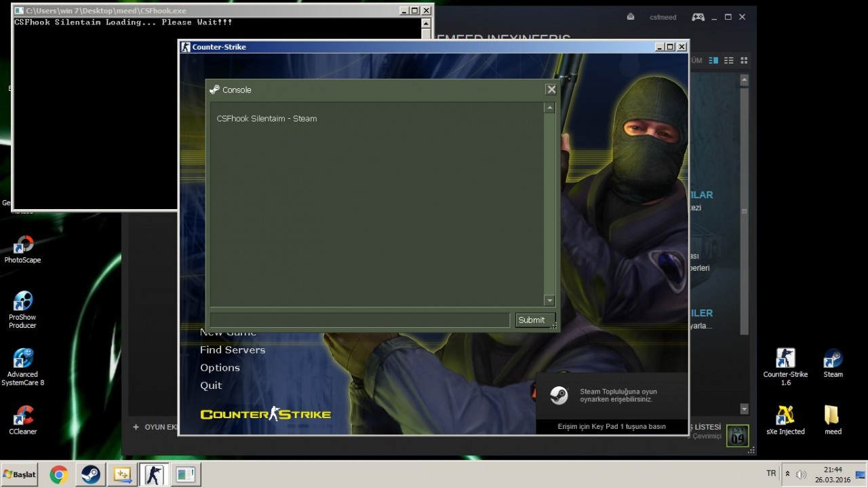Switch Steam library to detail view
The width and height of the screenshot is (868, 488).
pos(713,60)
